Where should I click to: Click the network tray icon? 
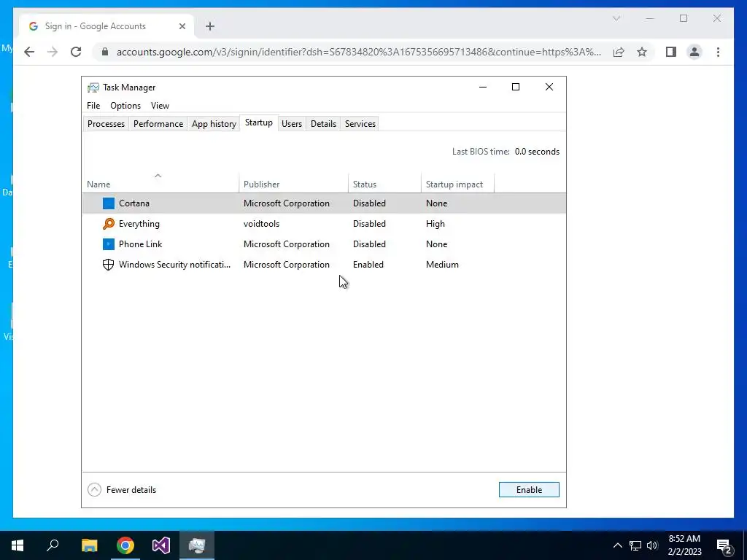[635, 545]
